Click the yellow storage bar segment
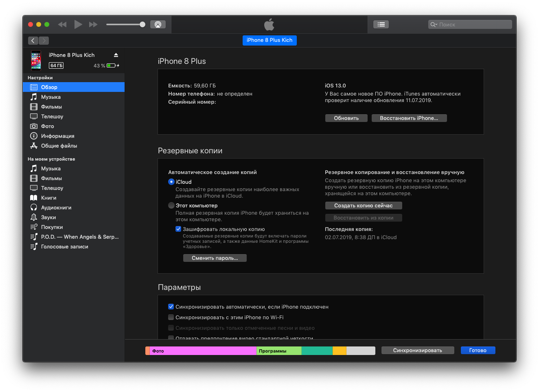The image size is (539, 392). click(340, 351)
